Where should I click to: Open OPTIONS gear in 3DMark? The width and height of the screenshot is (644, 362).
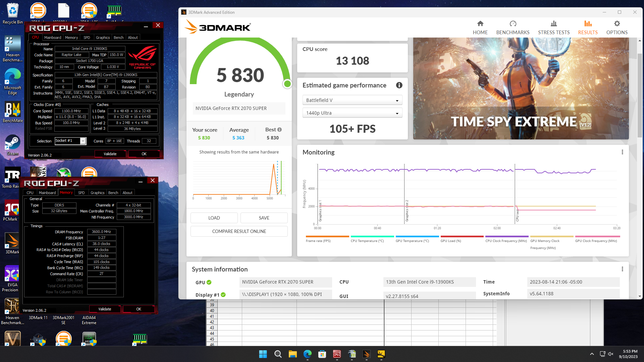(x=616, y=27)
